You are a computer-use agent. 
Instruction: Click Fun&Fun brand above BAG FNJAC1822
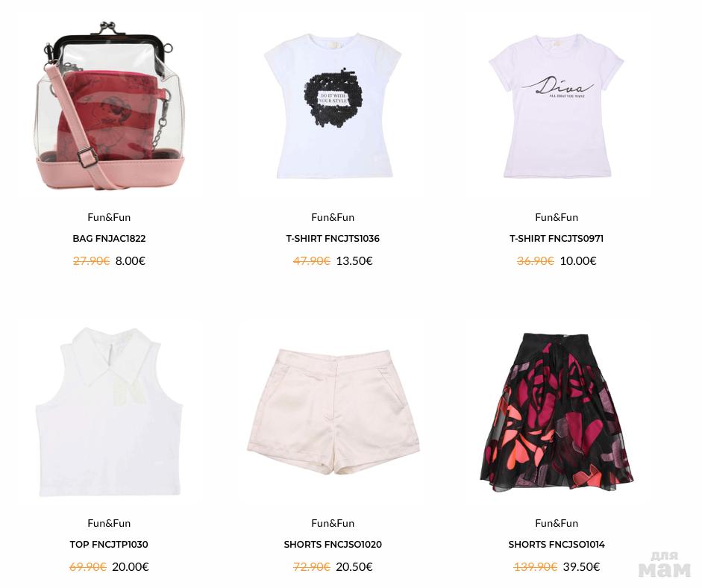tap(109, 217)
